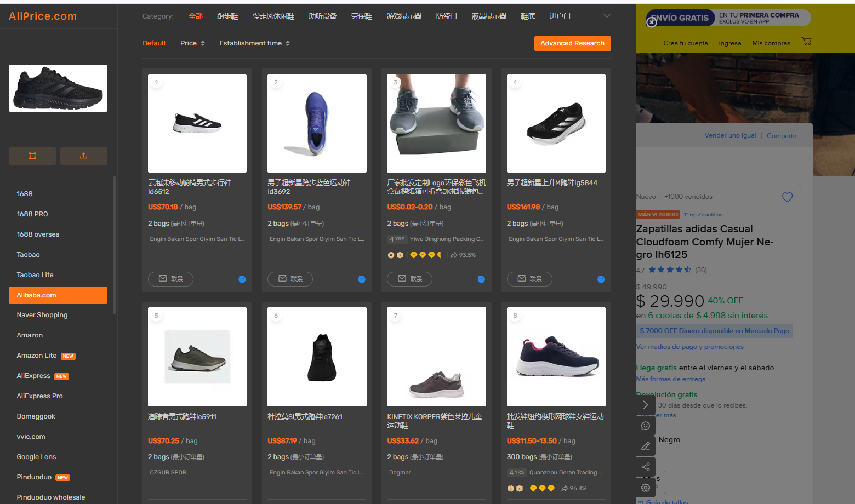Click Ingresa link on Mercado Libre
Viewport: 855px width, 504px height.
pyautogui.click(x=730, y=43)
